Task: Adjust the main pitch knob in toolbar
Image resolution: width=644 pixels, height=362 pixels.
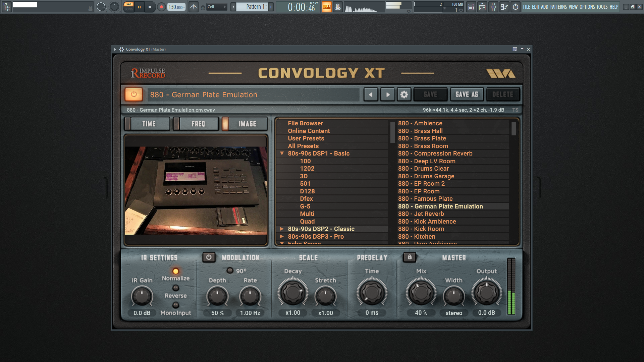Action: click(114, 7)
